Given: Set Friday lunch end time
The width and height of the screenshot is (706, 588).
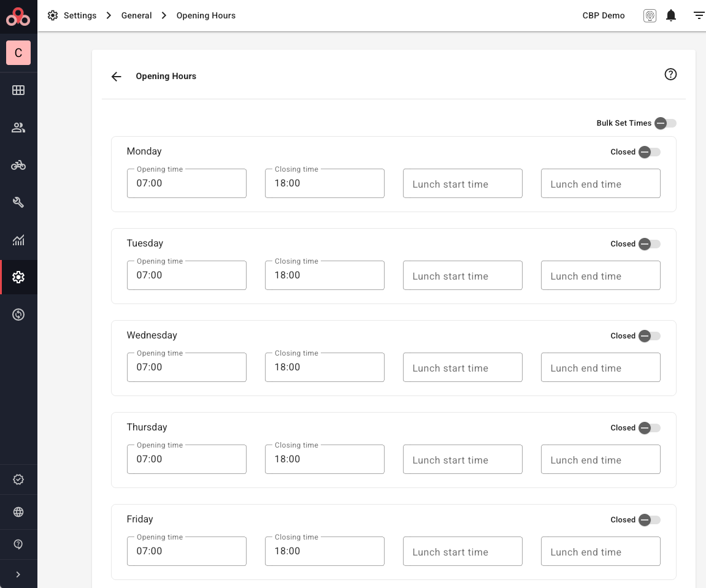Looking at the screenshot, I should [600, 551].
